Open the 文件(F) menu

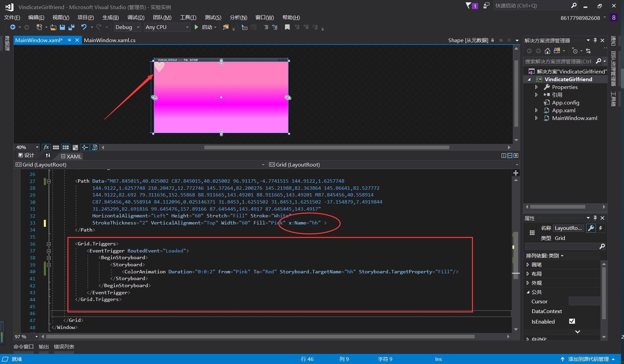(12, 17)
